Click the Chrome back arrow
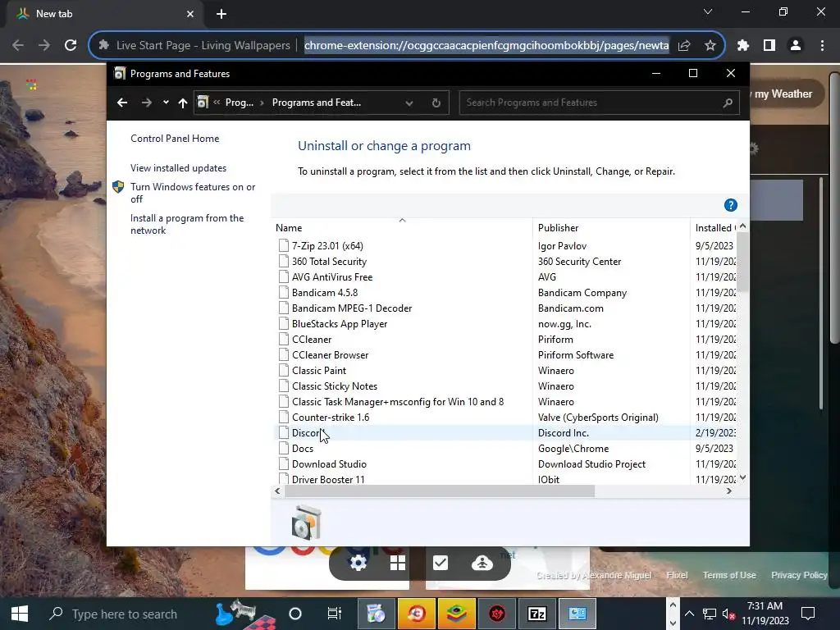Viewport: 840px width, 630px height. [x=18, y=45]
